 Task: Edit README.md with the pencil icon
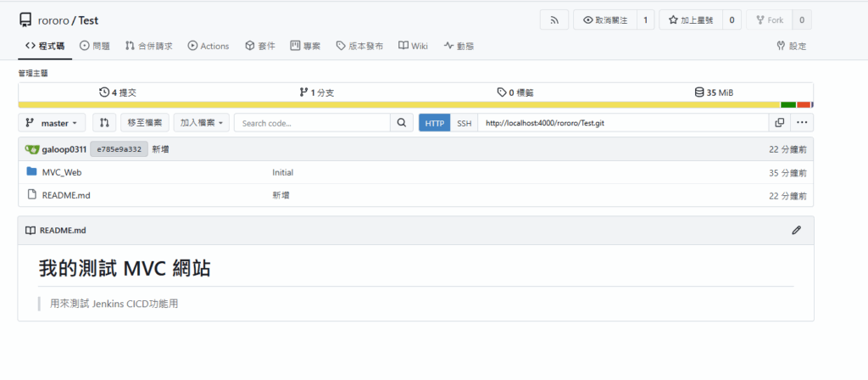(x=796, y=230)
